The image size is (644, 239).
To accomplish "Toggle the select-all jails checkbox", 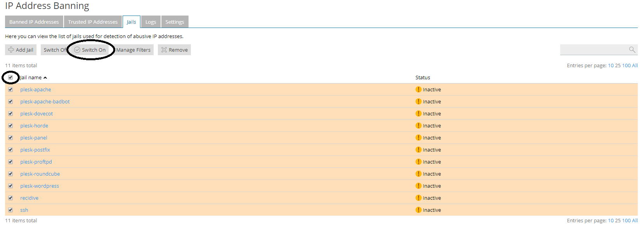I will tap(10, 77).
